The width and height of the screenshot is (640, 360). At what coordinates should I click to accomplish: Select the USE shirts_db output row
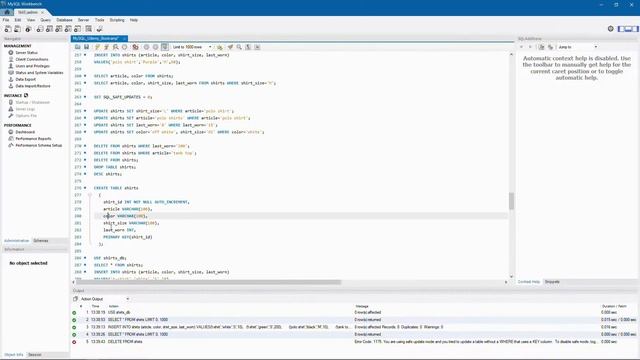[x=353, y=312]
